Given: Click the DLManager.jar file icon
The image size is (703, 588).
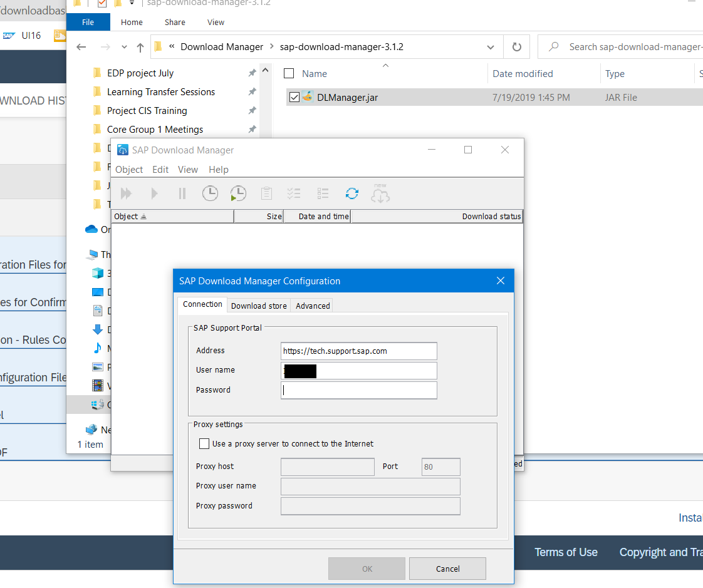Looking at the screenshot, I should (x=307, y=97).
